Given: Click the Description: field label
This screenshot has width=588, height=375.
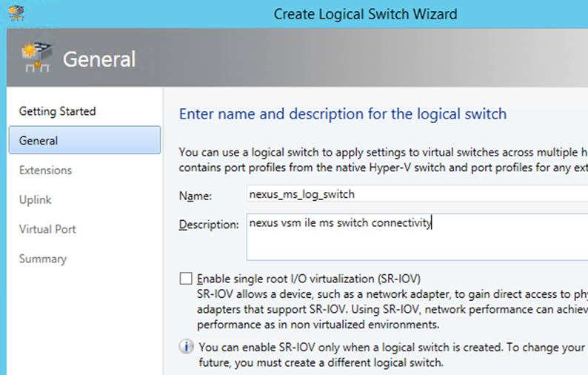Looking at the screenshot, I should 209,225.
